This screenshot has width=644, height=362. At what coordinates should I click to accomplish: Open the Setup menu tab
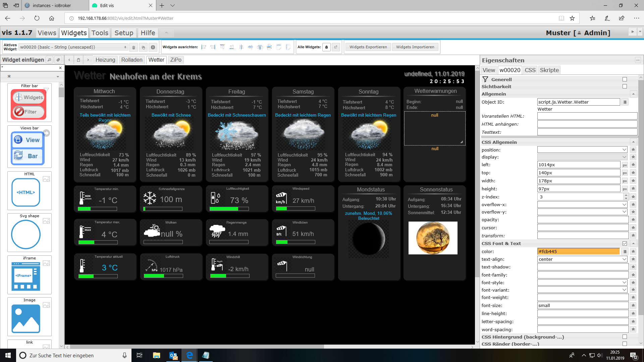tap(124, 33)
